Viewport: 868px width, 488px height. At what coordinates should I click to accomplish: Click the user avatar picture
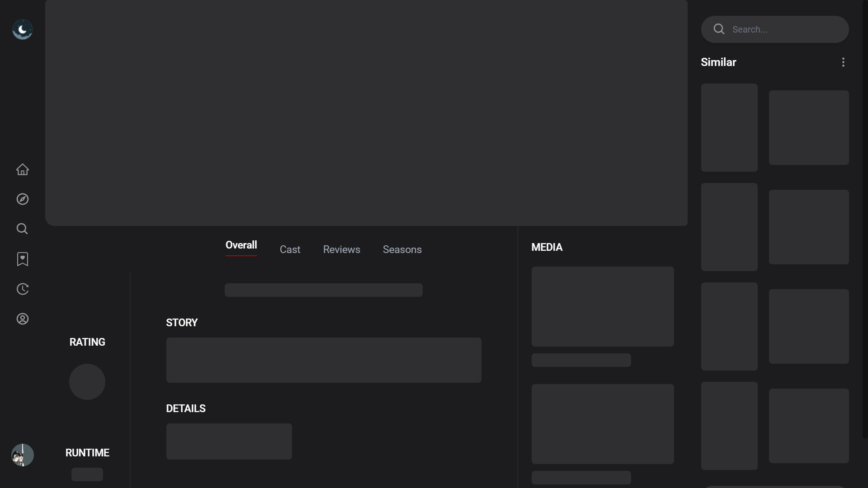point(22,455)
